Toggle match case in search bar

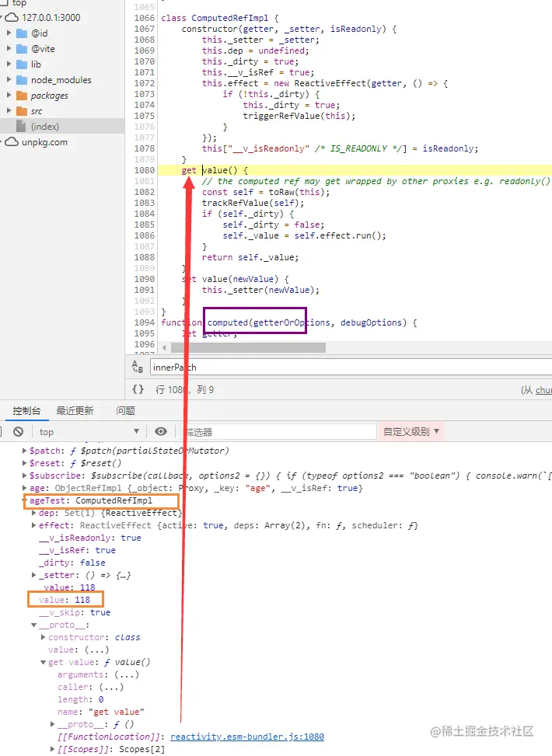pyautogui.click(x=138, y=367)
